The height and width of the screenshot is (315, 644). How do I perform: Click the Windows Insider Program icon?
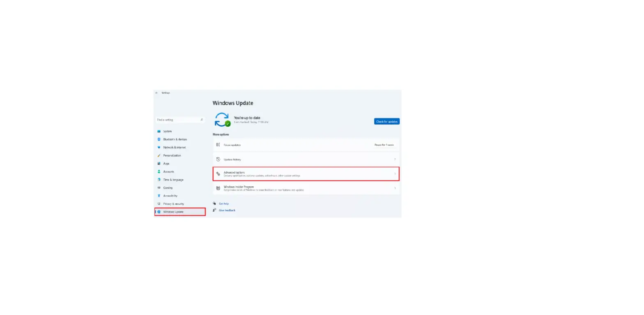(x=218, y=188)
